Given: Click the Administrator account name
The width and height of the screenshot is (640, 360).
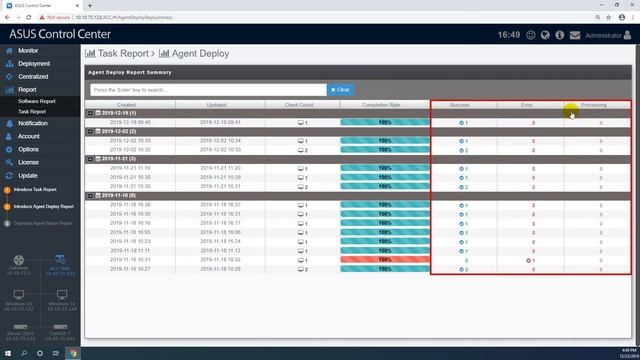Looking at the screenshot, I should pos(603,36).
